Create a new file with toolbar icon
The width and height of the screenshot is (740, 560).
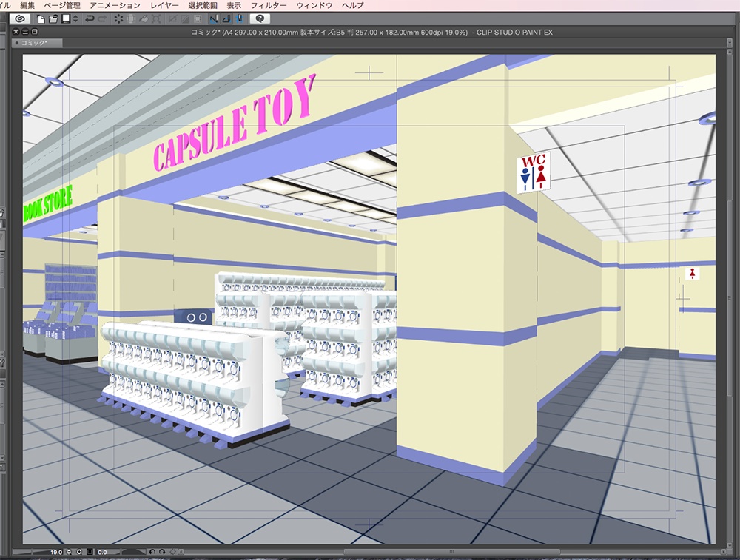tap(41, 18)
